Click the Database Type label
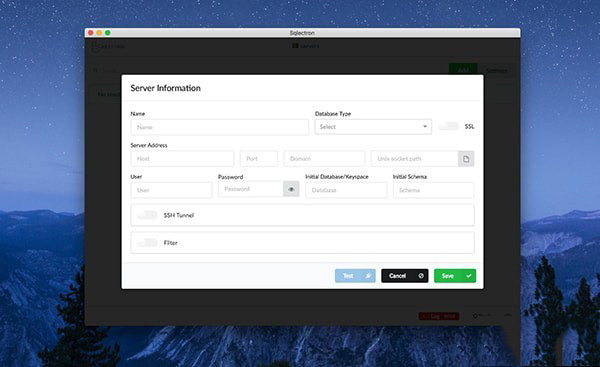600x367 pixels. (333, 114)
